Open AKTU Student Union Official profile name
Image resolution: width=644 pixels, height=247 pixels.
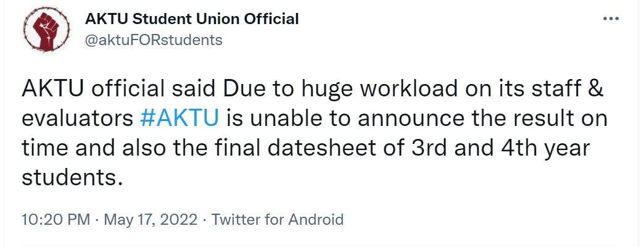coord(191,19)
